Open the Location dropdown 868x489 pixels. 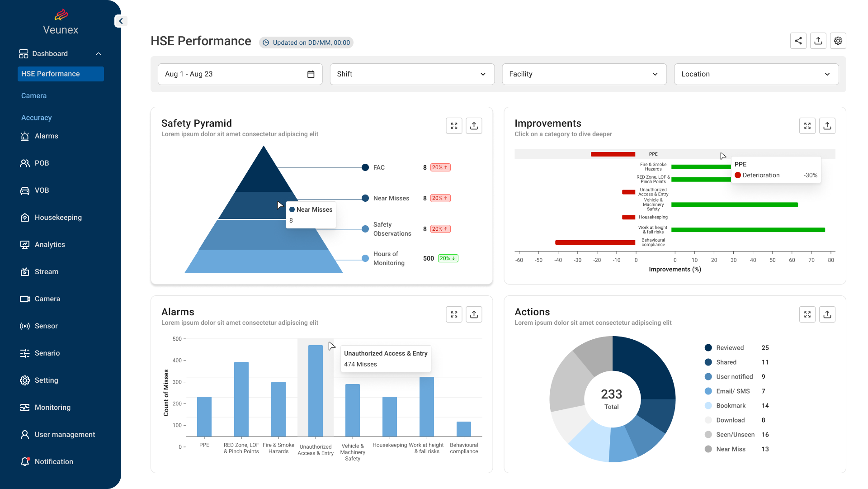756,74
